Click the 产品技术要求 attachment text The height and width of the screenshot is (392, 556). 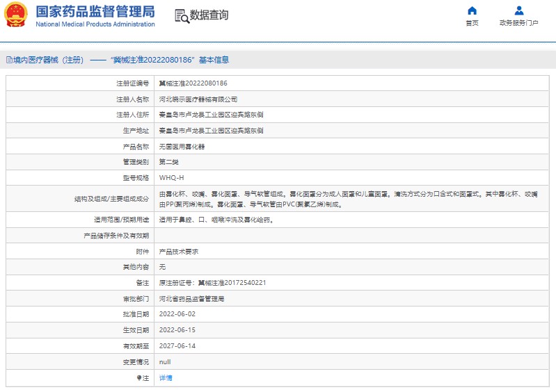(179, 252)
